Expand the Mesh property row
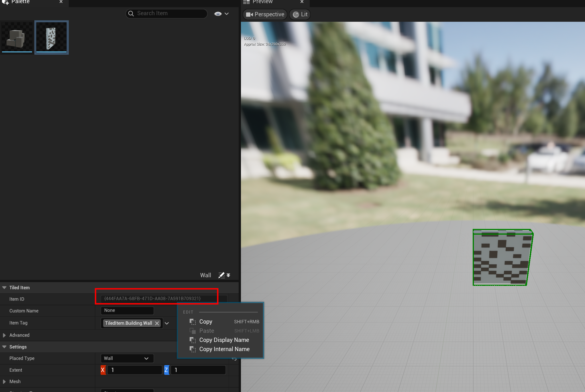 4,381
